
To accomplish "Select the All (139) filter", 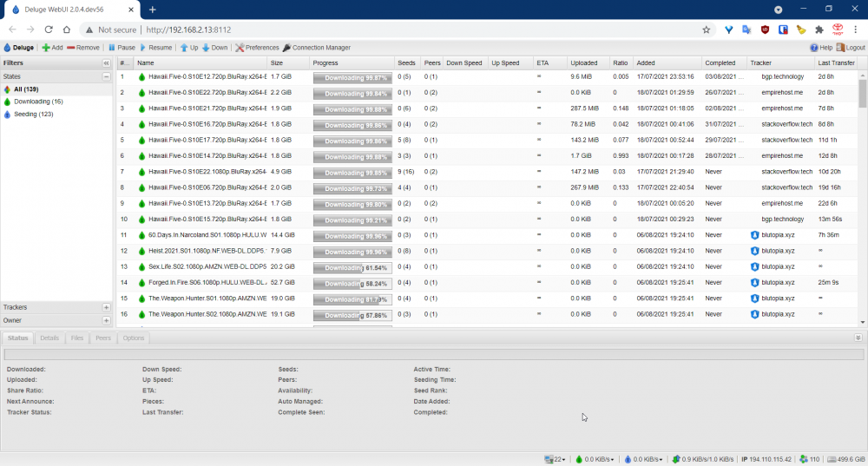I will [26, 89].
